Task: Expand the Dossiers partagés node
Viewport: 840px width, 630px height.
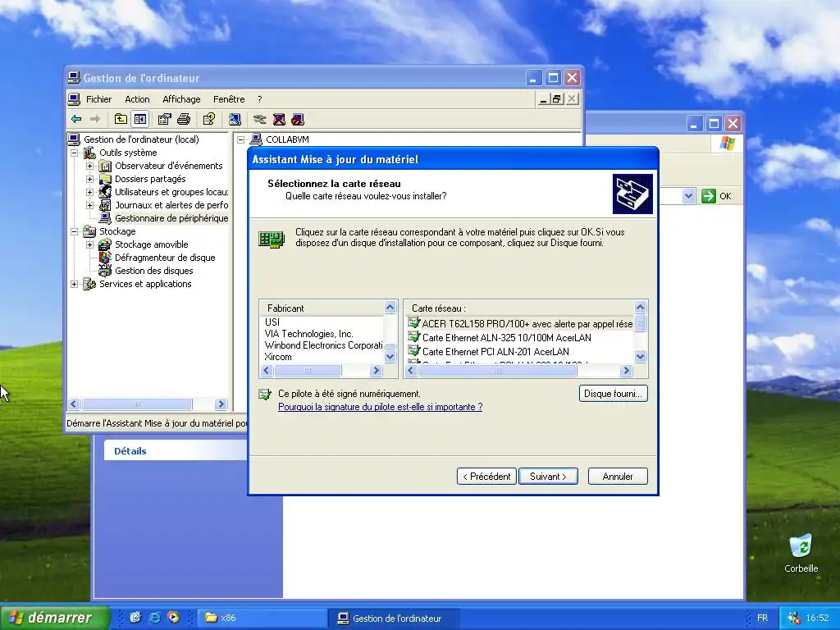Action: (x=90, y=179)
